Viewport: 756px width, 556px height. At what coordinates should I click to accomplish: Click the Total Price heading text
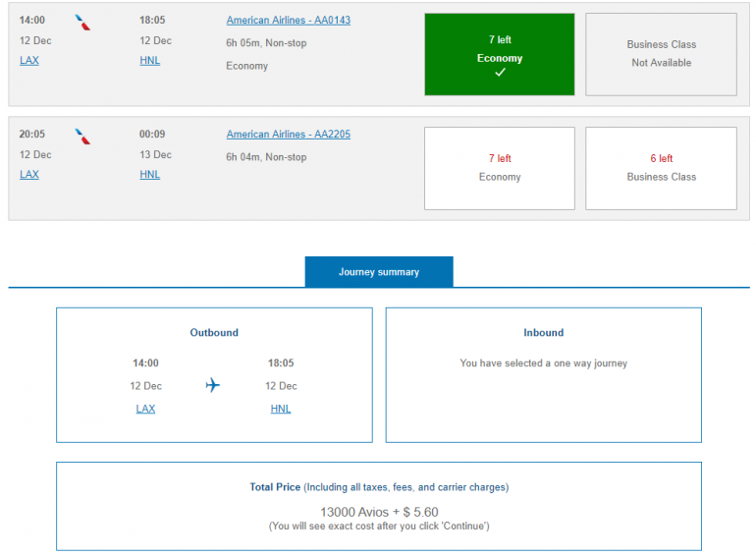click(275, 487)
